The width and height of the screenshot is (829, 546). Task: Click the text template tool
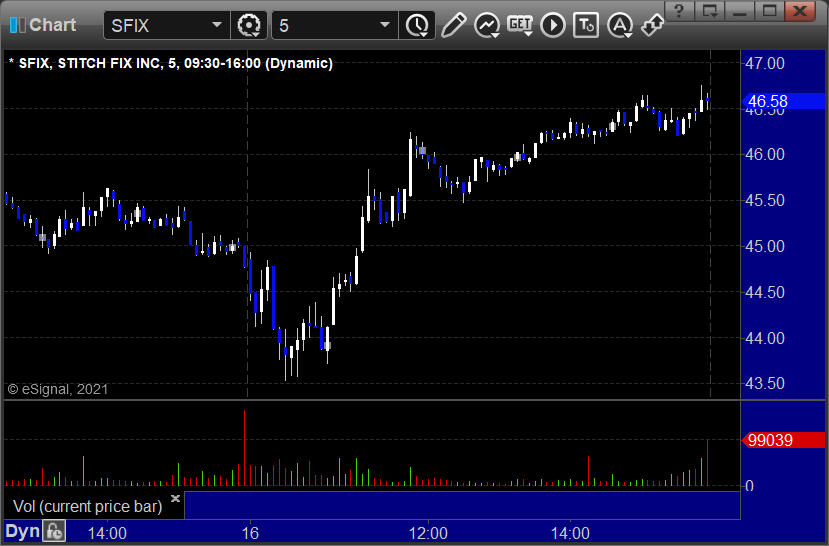(x=586, y=25)
